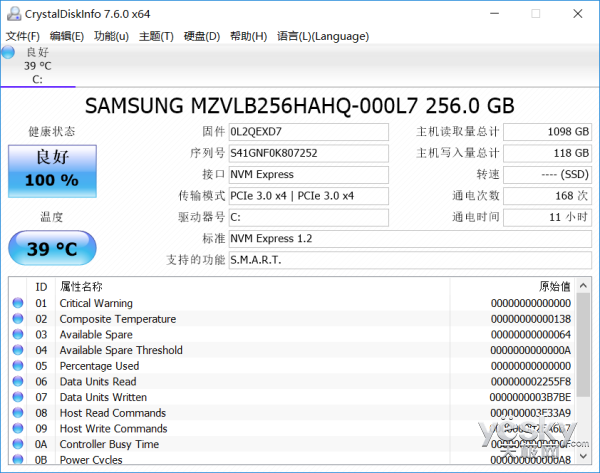This screenshot has width=600, height=473.
Task: Select the Data Units Written attribute name
Action: [103, 397]
